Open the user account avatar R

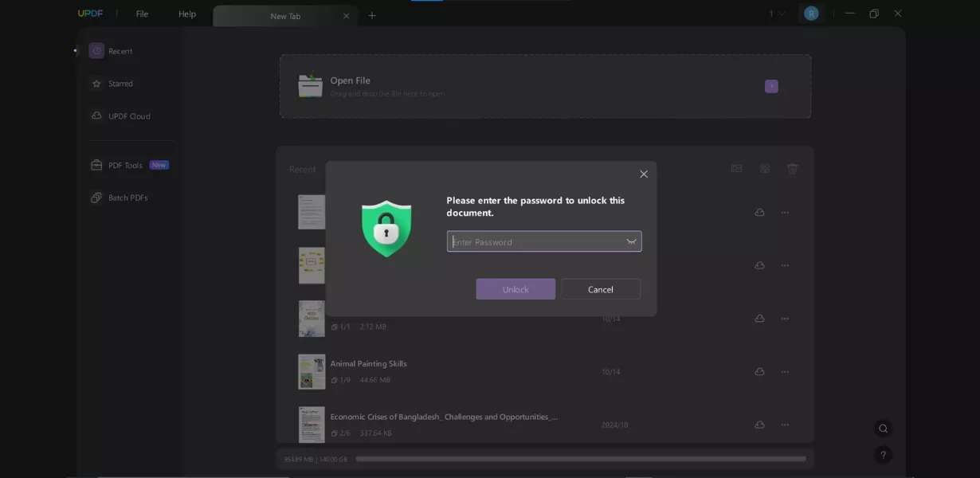tap(811, 14)
